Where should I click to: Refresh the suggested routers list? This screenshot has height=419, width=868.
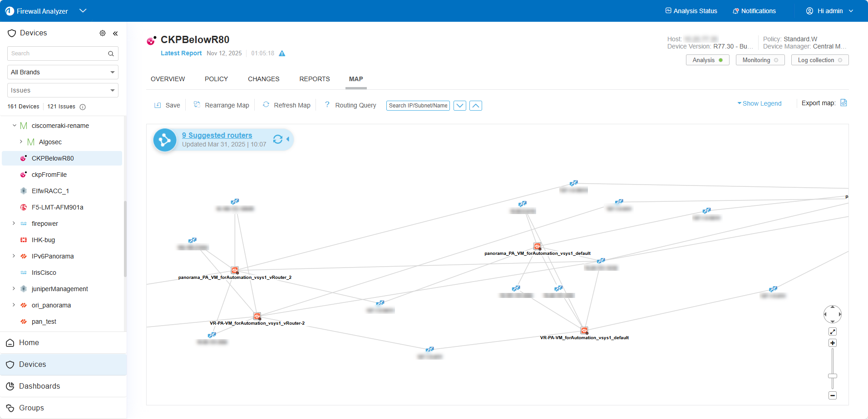click(x=278, y=139)
